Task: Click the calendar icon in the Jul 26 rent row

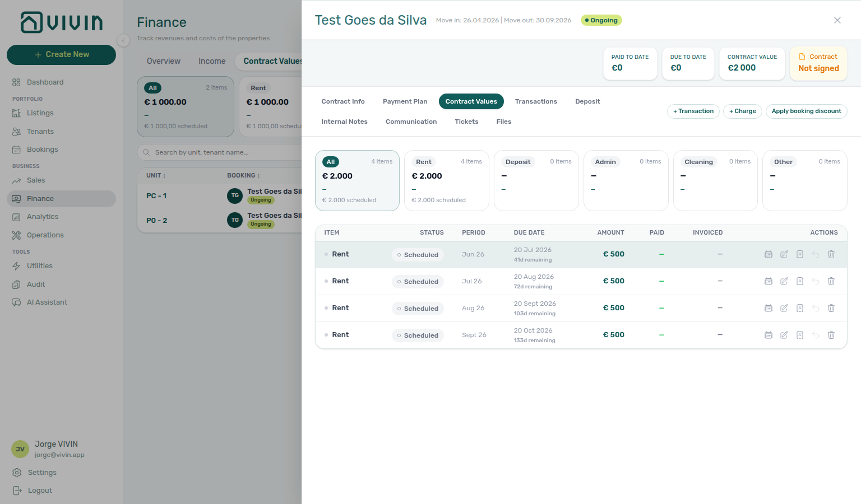Action: click(769, 281)
